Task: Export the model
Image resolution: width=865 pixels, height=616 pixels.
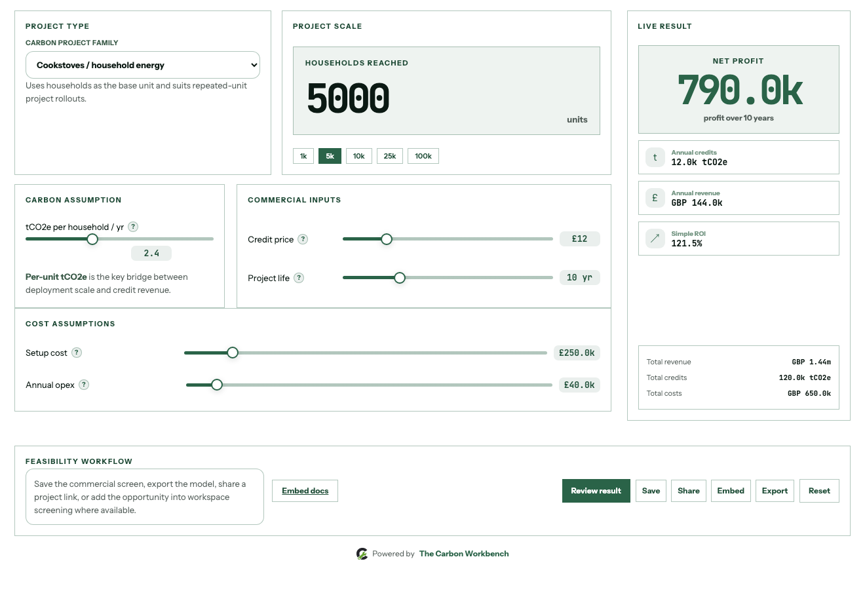Action: point(775,491)
